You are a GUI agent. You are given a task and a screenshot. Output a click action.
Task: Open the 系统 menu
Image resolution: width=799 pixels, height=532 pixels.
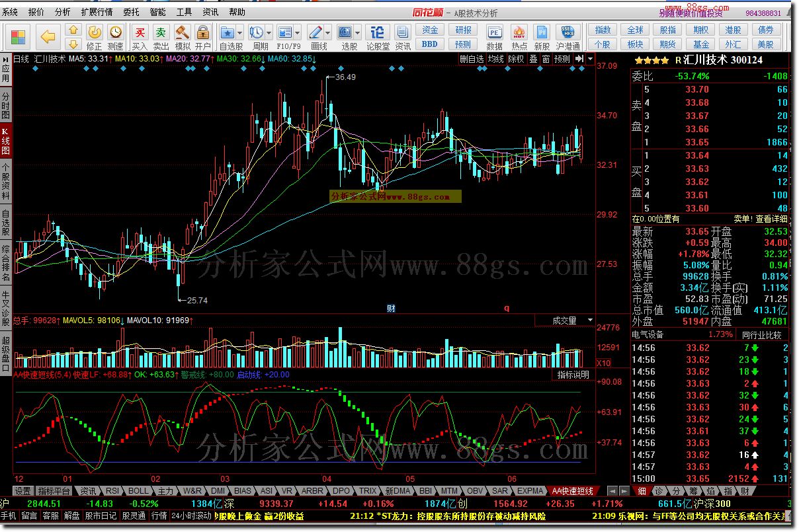click(10, 12)
